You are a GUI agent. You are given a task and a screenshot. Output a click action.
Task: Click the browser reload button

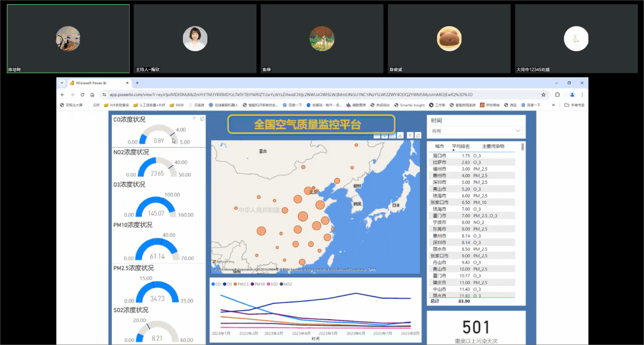[82, 94]
